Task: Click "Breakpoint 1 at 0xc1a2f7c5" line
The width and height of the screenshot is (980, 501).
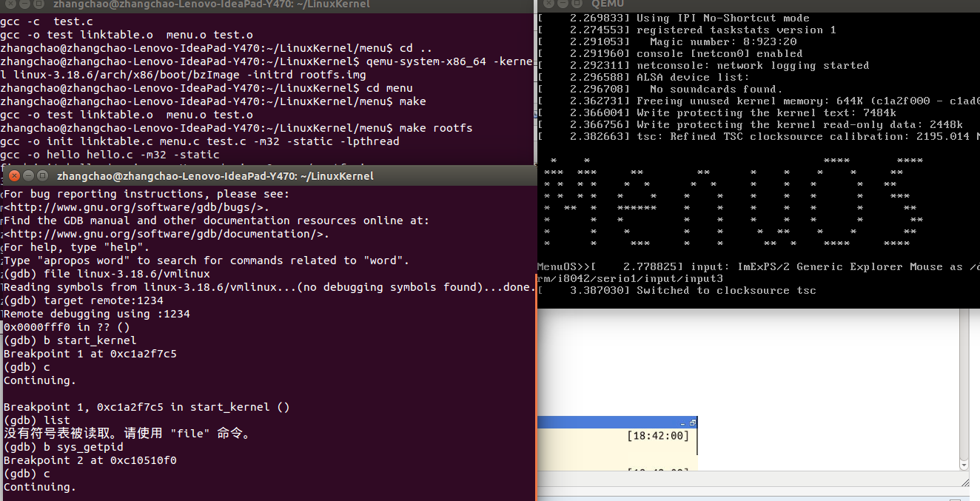Action: tap(90, 354)
